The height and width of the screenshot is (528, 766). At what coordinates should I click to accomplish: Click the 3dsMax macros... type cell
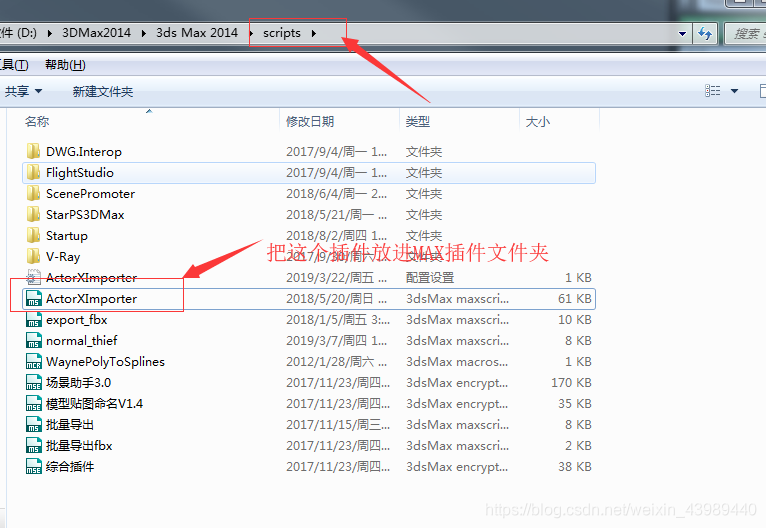(x=457, y=361)
